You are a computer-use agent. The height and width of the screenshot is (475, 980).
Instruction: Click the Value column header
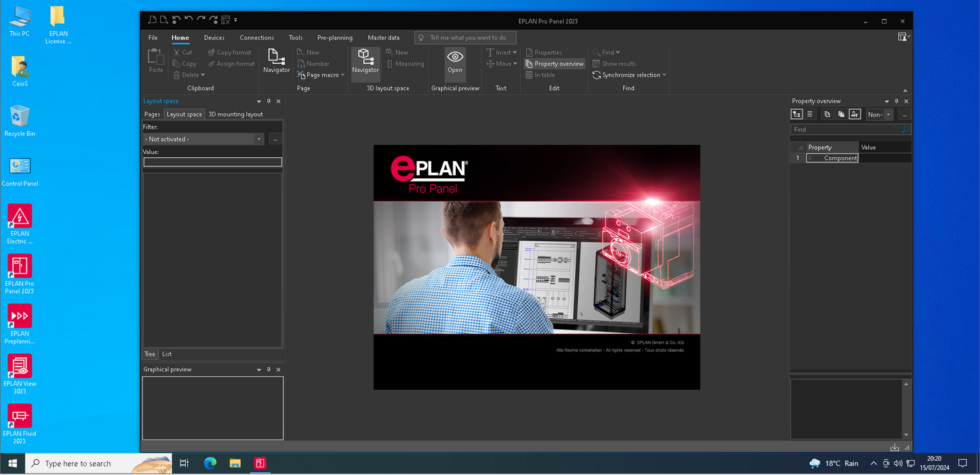(885, 147)
